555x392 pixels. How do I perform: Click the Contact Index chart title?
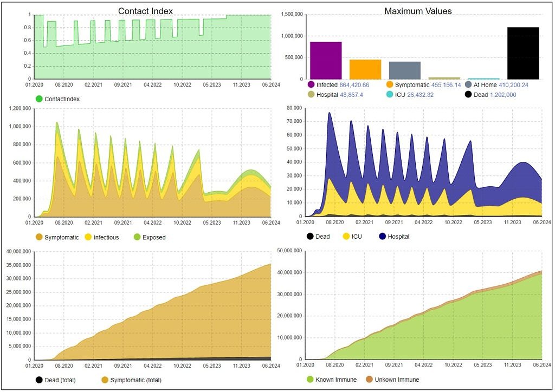pyautogui.click(x=145, y=11)
